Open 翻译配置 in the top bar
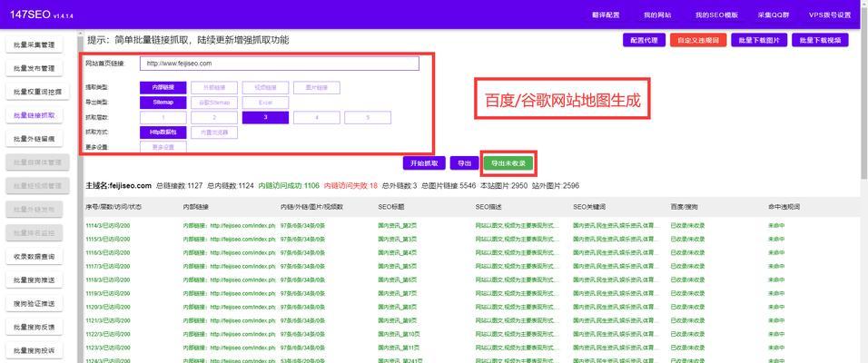The height and width of the screenshot is (363, 868). point(606,15)
